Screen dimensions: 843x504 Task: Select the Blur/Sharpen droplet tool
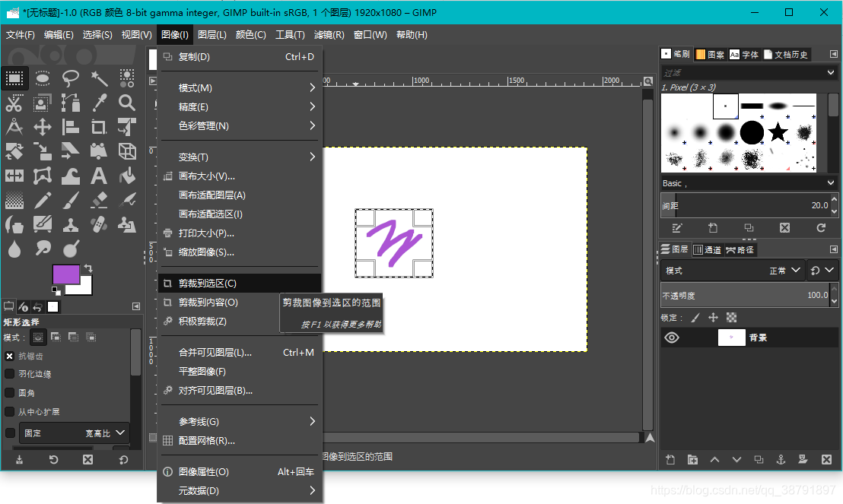tap(14, 249)
